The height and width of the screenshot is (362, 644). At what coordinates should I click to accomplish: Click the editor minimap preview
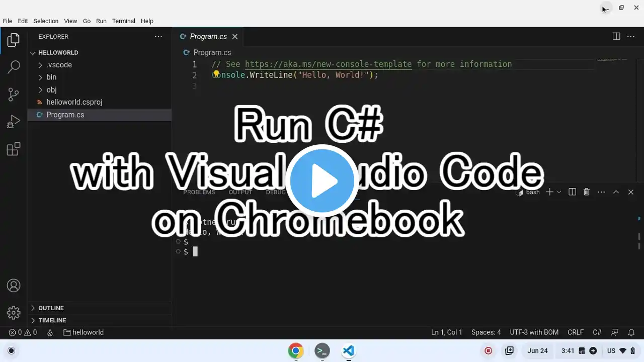tap(612, 60)
